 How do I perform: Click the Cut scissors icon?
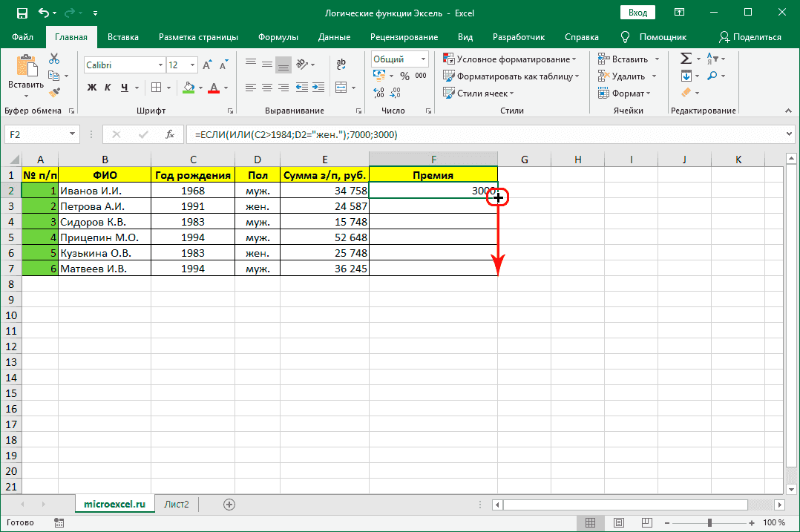54,59
